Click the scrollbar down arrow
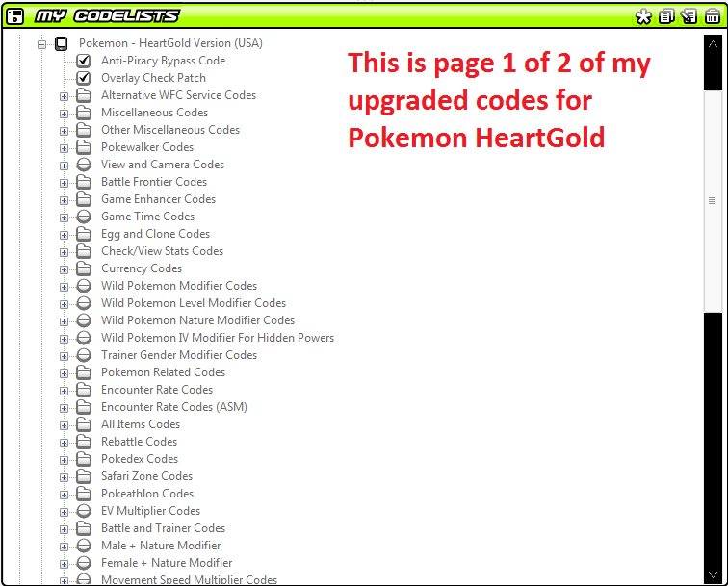This screenshot has height=586, width=728. pyautogui.click(x=713, y=574)
